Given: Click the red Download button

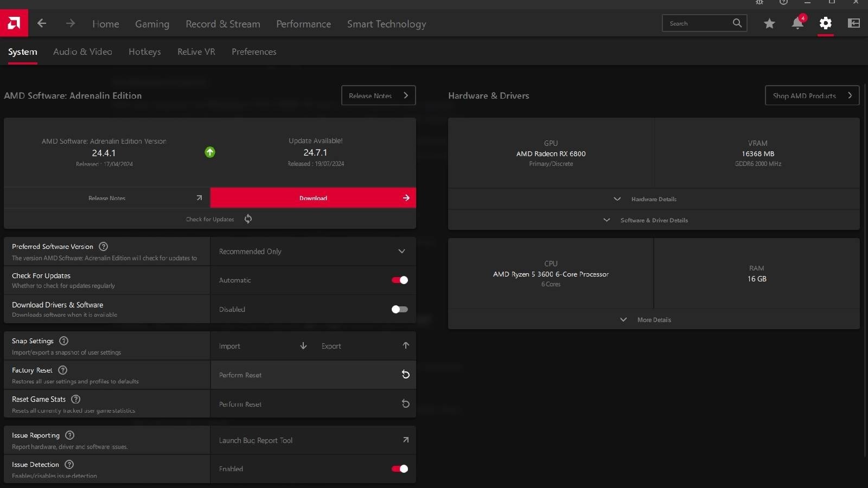Looking at the screenshot, I should pos(313,198).
